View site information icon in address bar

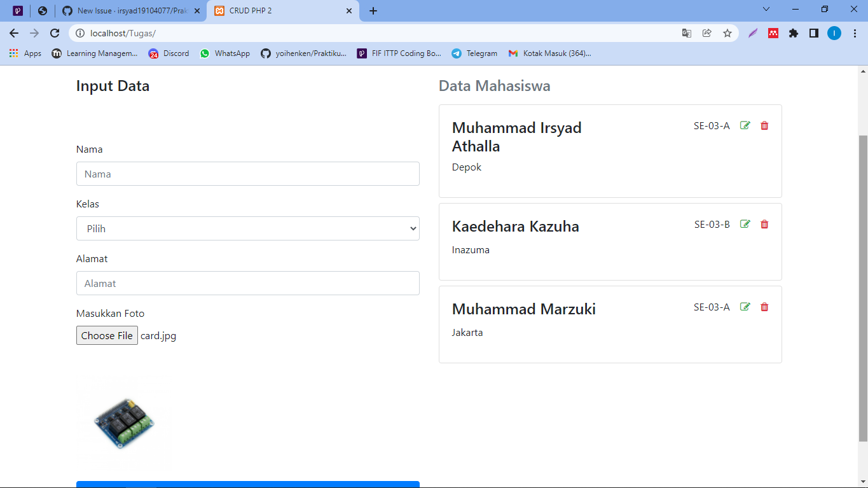[x=79, y=33]
